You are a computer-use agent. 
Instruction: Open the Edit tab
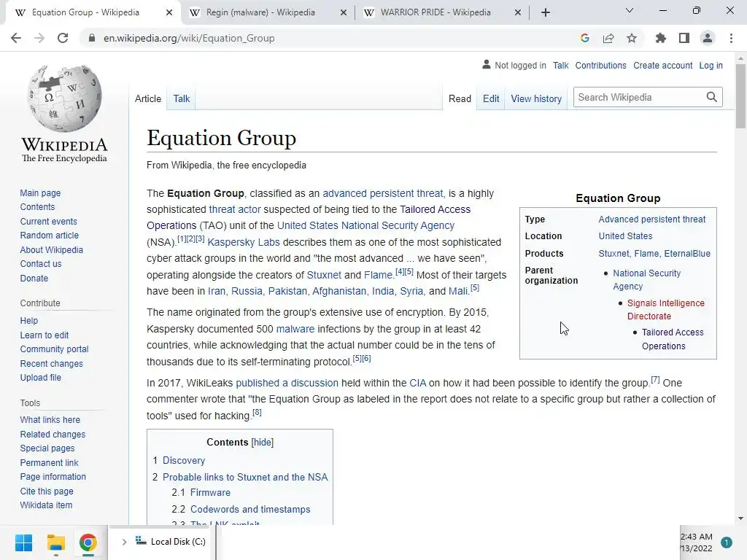click(491, 98)
